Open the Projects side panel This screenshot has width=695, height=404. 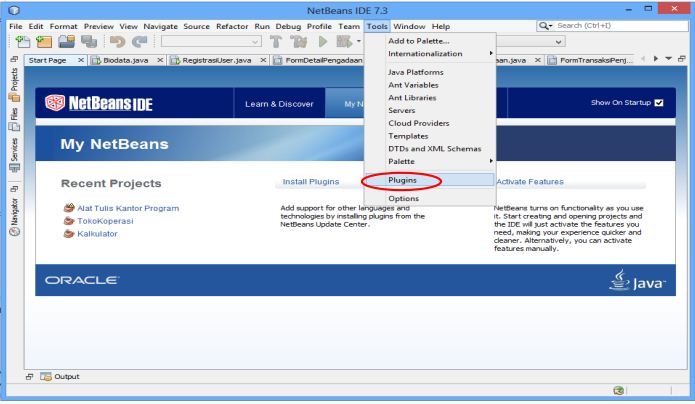click(14, 84)
